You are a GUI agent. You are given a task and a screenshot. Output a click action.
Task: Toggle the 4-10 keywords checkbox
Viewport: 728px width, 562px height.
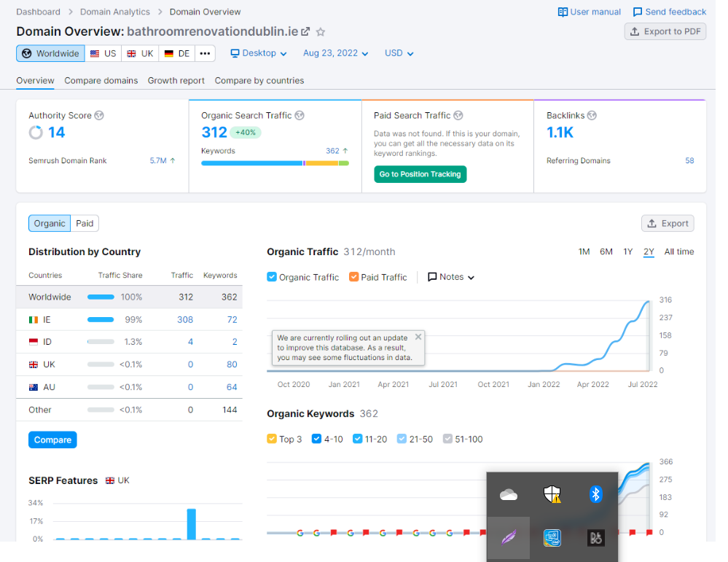pos(317,439)
